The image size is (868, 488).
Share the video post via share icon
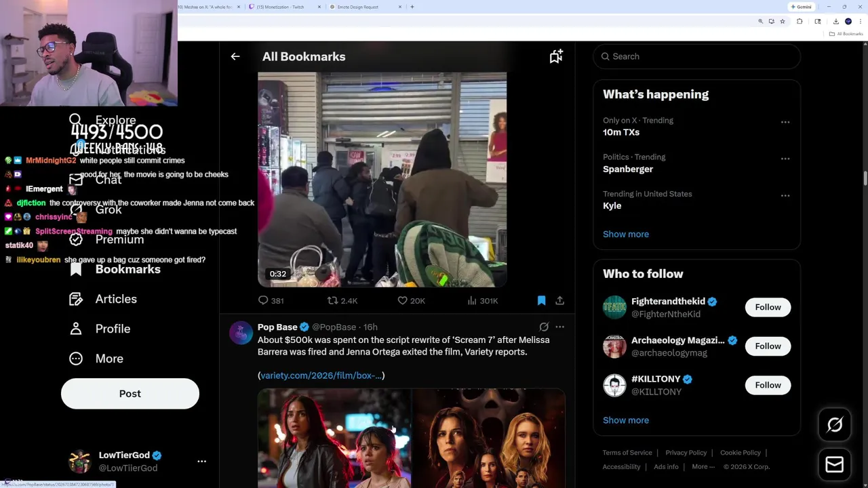coord(559,300)
